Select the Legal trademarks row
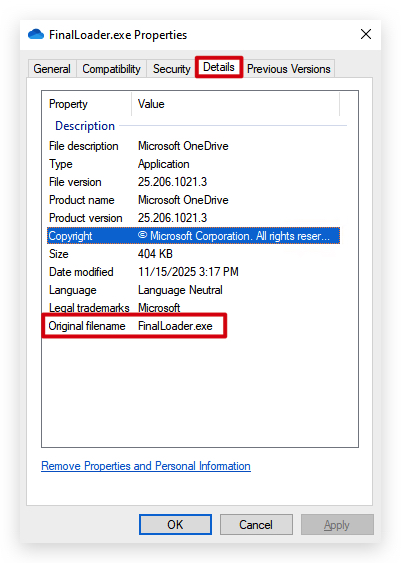The width and height of the screenshot is (401, 563). point(193,308)
